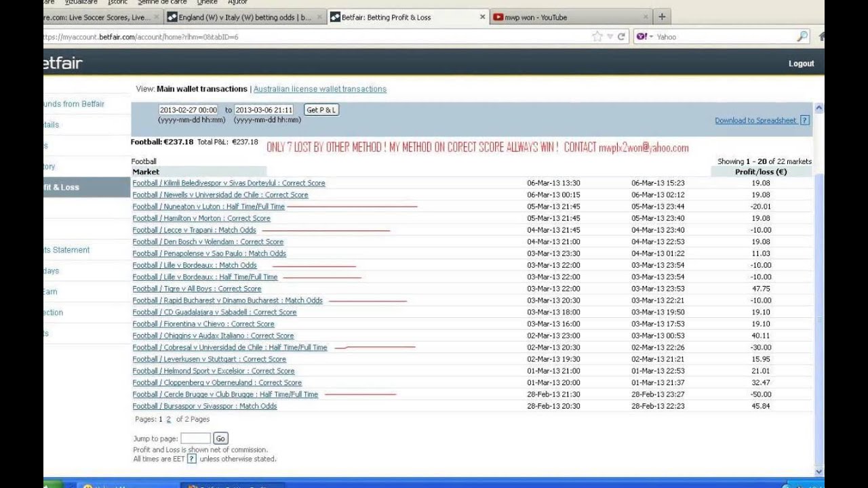This screenshot has height=488, width=868.
Task: Switch to England (W) v Italy (W) tab
Action: 245,17
